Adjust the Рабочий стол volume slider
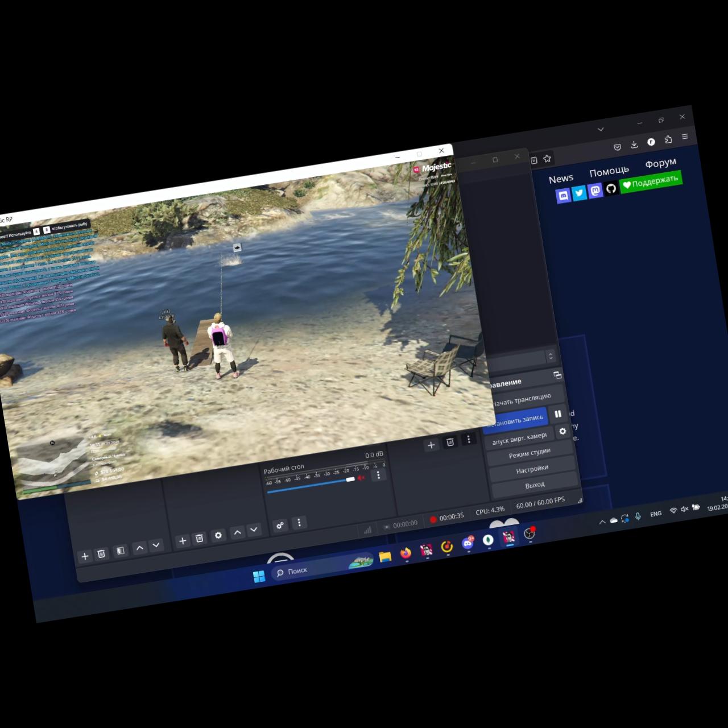Viewport: 728px width, 728px height. point(311,485)
